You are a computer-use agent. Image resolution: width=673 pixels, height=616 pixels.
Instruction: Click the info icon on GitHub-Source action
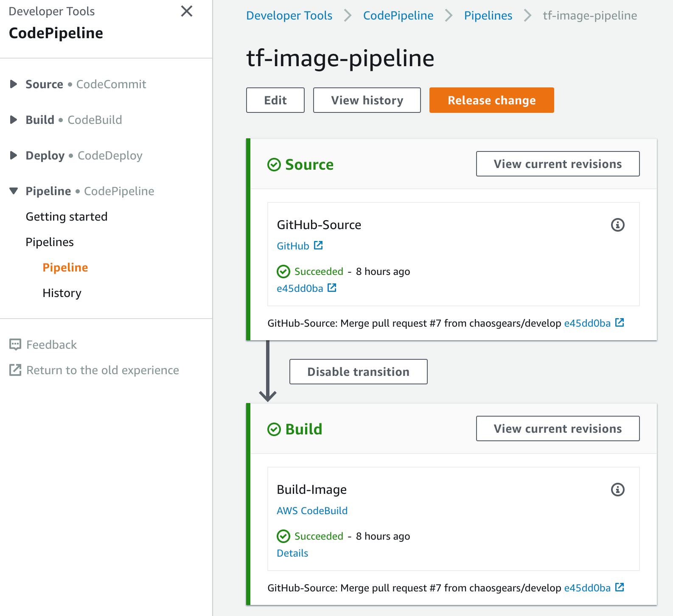pyautogui.click(x=617, y=225)
